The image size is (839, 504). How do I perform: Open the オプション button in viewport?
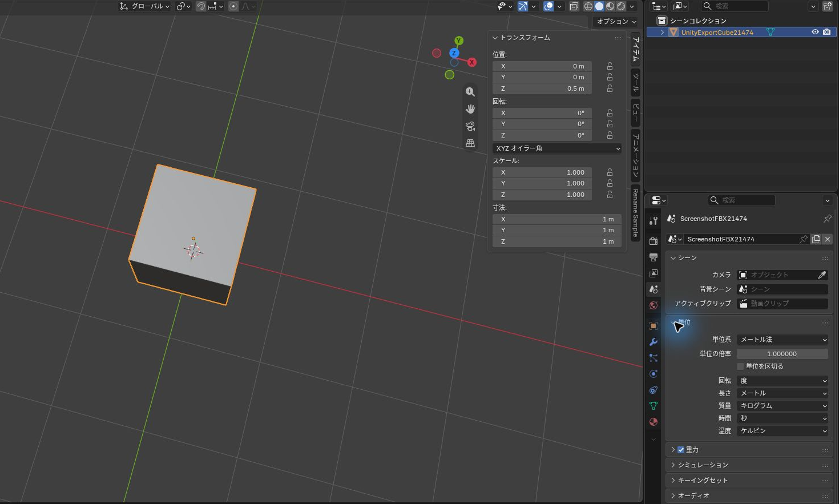616,22
